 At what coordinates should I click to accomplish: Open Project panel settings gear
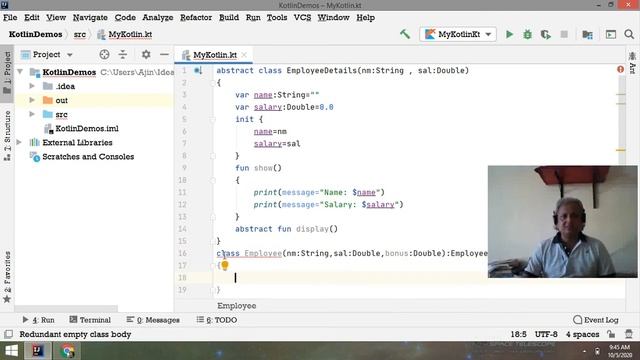coord(146,54)
